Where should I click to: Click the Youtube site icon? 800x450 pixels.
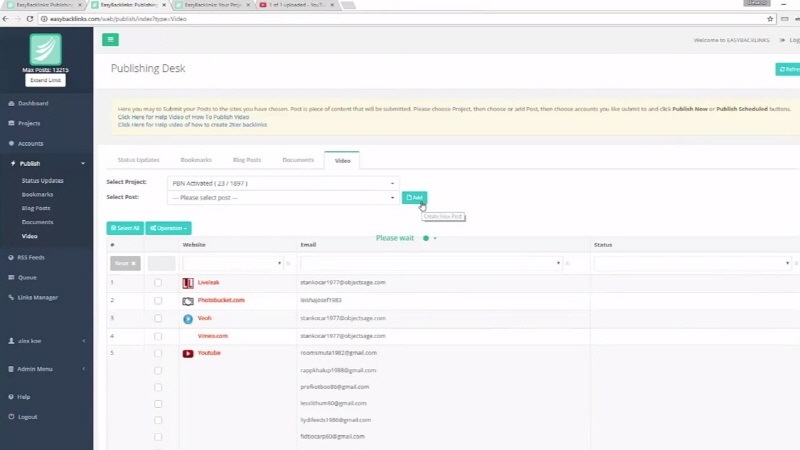click(188, 354)
